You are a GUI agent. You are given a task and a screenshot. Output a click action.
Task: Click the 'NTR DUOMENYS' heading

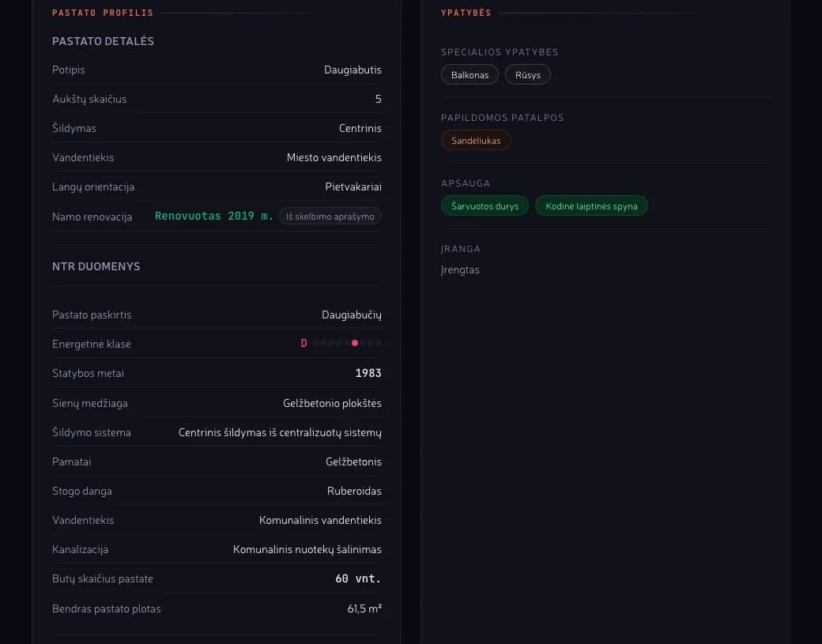pyautogui.click(x=96, y=267)
